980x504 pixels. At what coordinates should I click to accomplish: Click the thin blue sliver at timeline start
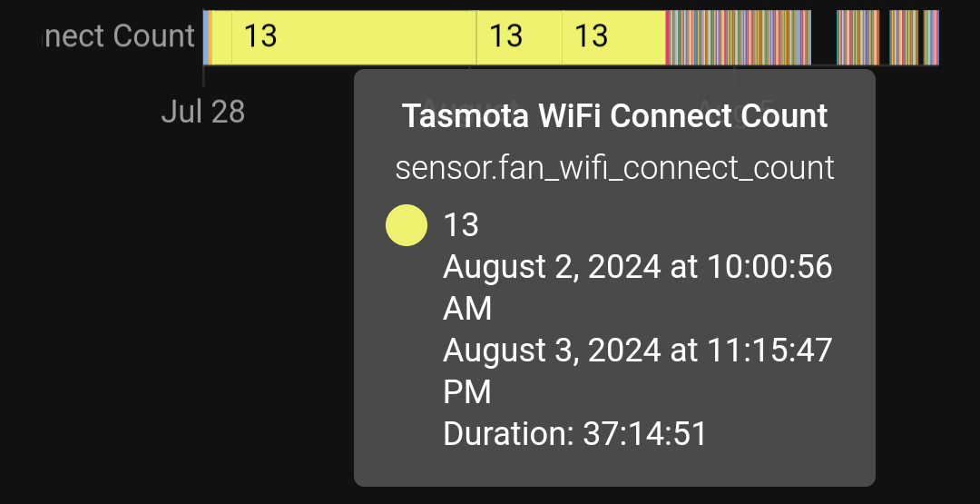(206, 37)
